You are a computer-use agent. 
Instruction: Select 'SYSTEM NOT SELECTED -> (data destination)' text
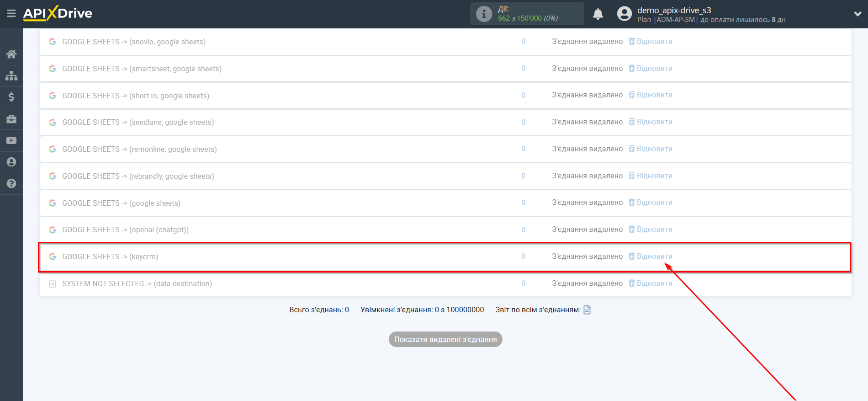(x=137, y=283)
